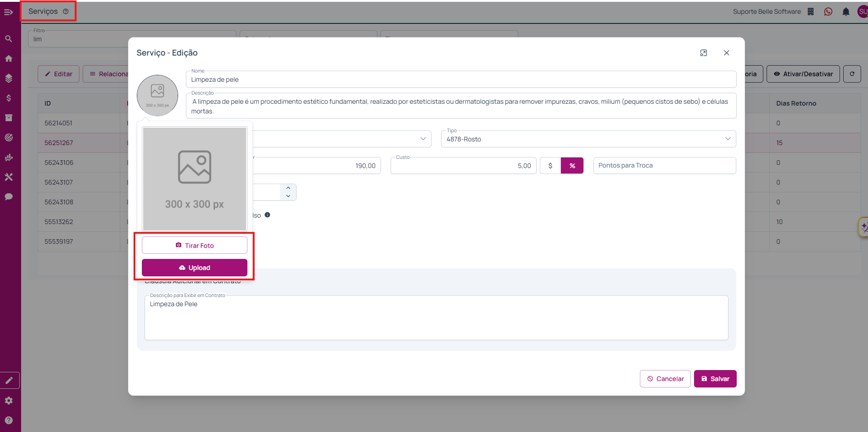The height and width of the screenshot is (432, 868).
Task: Switch cost mode to percent
Action: click(572, 166)
